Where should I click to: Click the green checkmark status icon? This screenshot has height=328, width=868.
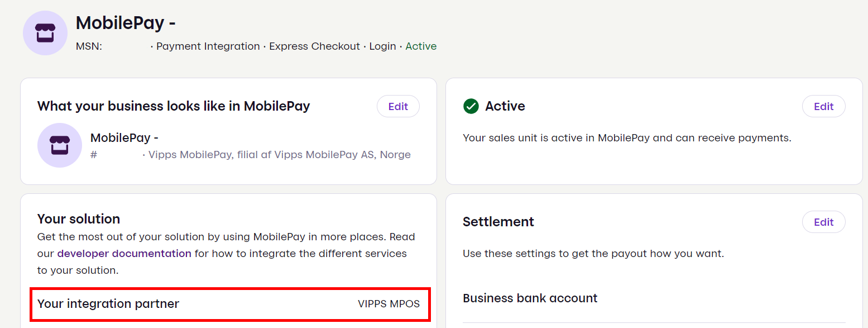pos(471,106)
